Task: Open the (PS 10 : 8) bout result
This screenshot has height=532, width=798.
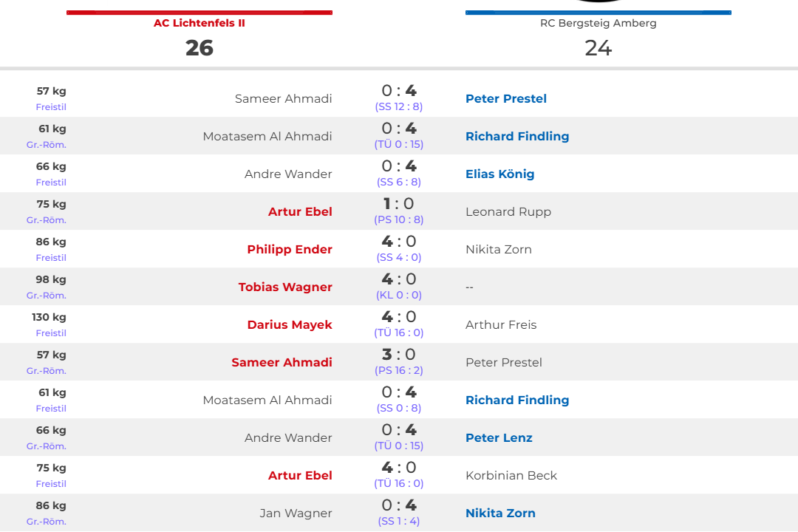Action: tap(398, 219)
